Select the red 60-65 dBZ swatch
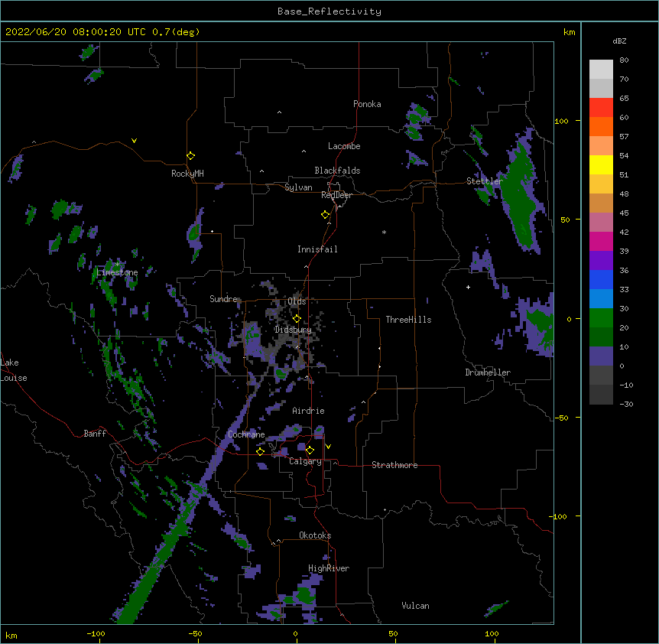The image size is (659, 644). point(601,108)
